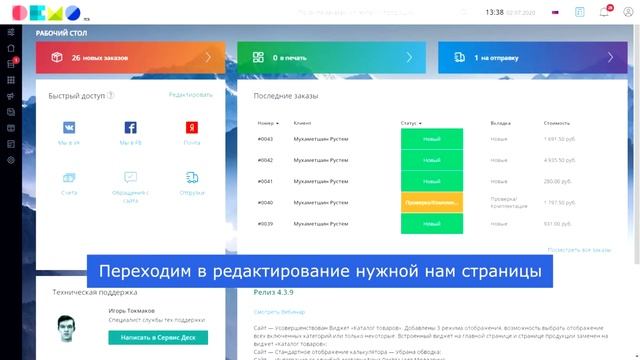Open the 0 в печать tile

331,57
